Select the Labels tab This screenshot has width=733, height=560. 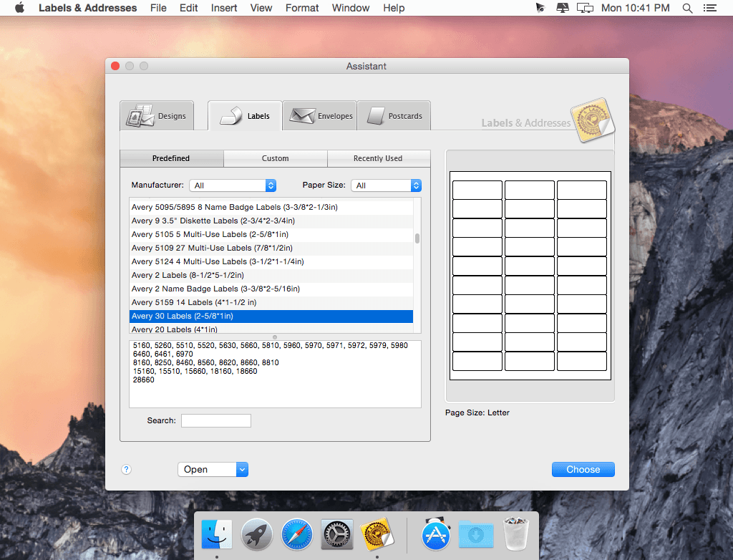[245, 115]
